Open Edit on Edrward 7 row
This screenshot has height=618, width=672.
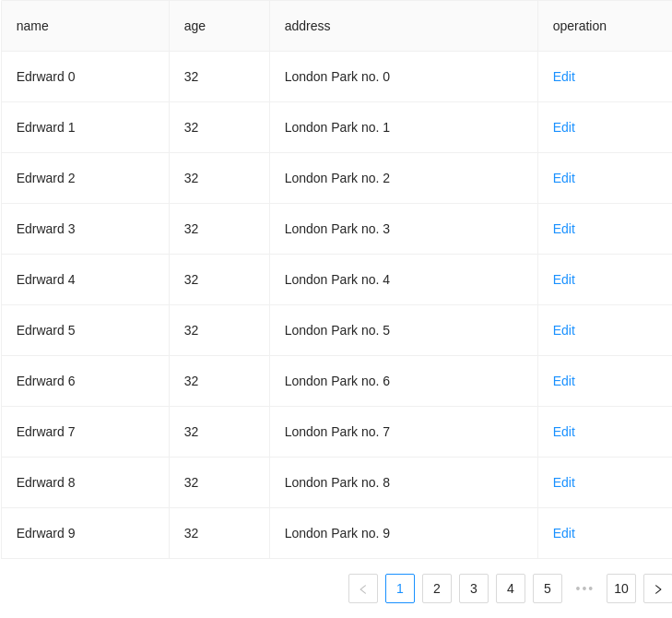point(563,432)
